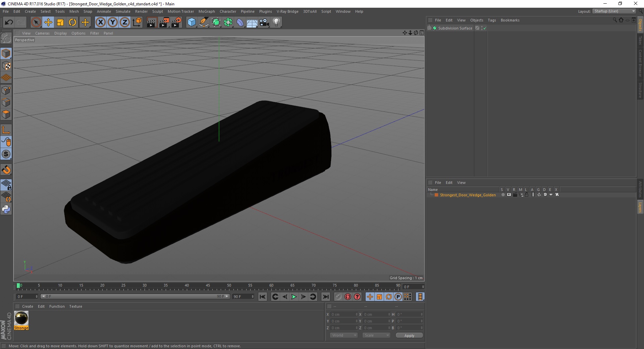Add a floor environment object
This screenshot has width=644, height=349.
(252, 22)
